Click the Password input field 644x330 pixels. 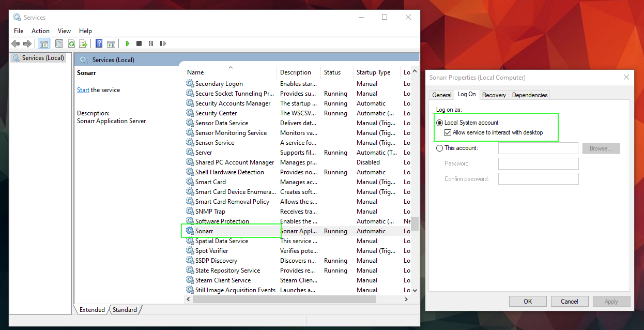pos(538,163)
